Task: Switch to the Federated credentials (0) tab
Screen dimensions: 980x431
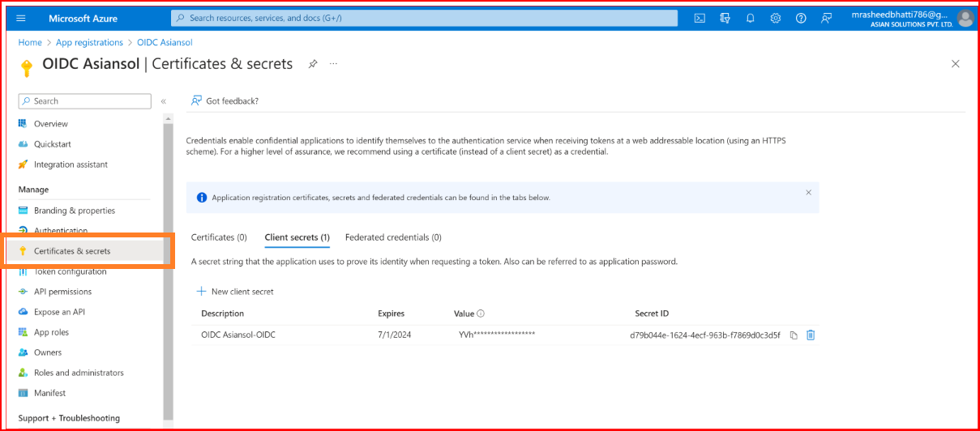Action: pos(393,237)
